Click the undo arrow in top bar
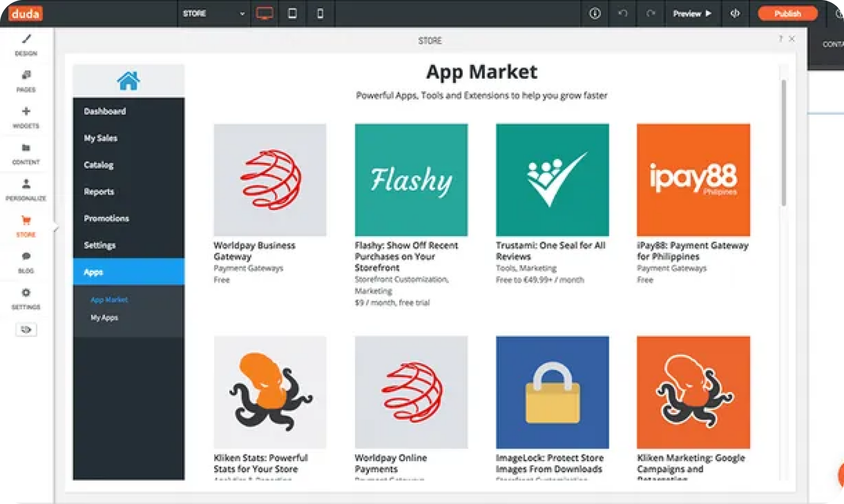This screenshot has height=504, width=844. pyautogui.click(x=623, y=14)
